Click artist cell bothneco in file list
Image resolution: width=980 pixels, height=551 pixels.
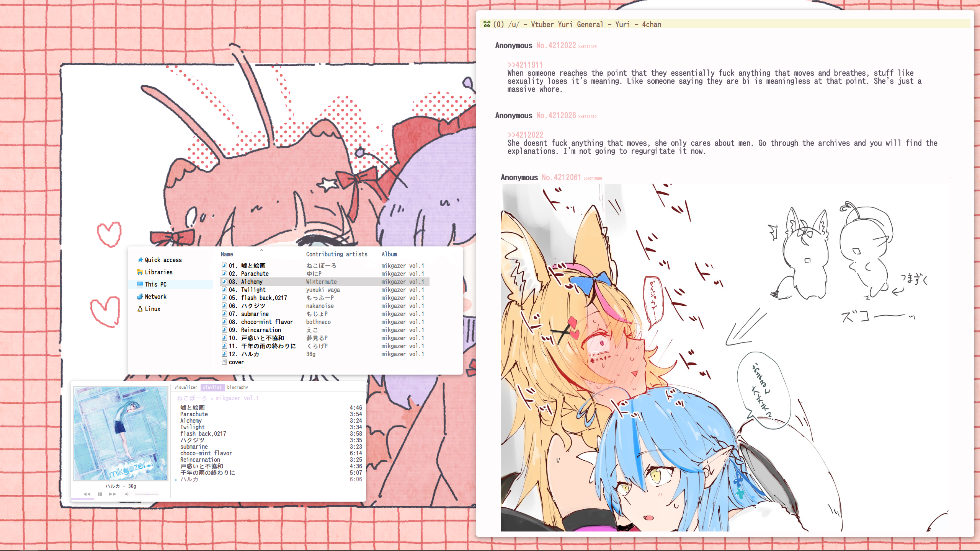[318, 322]
